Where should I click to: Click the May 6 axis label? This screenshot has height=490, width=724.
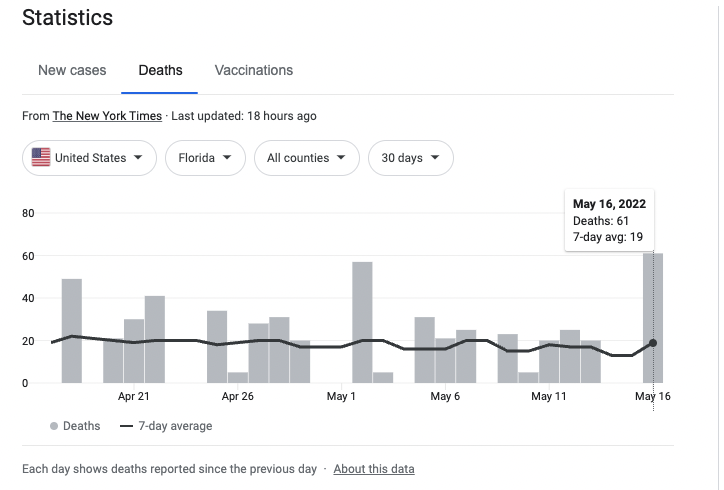coord(445,396)
